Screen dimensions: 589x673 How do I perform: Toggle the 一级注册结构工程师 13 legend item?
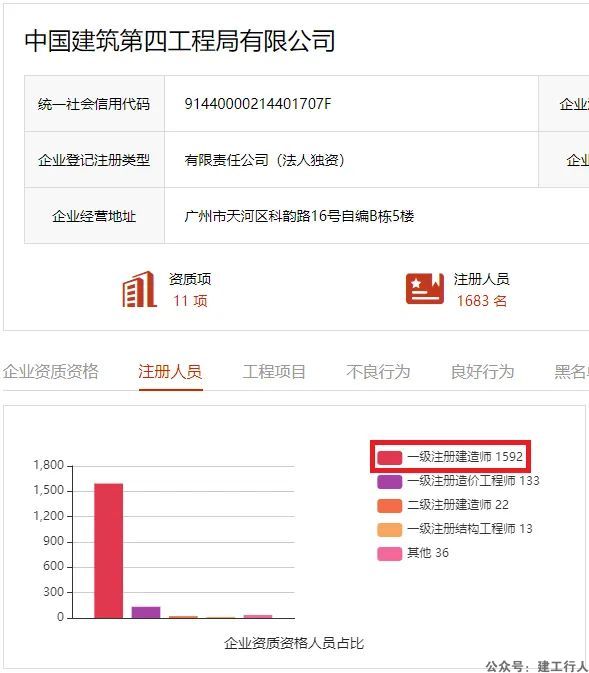tap(455, 529)
